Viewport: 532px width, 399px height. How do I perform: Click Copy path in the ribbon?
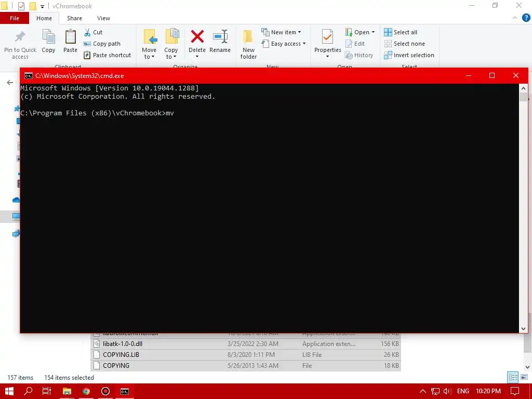click(x=102, y=44)
